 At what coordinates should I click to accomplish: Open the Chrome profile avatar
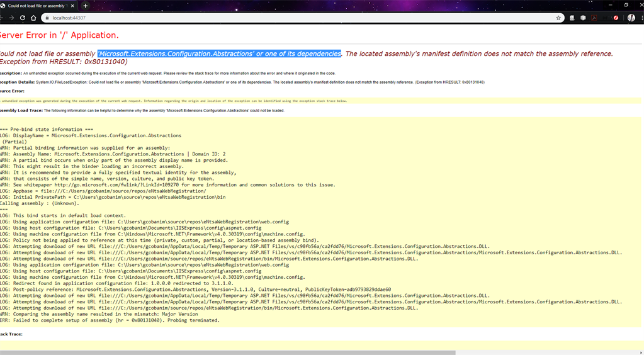coord(631,18)
